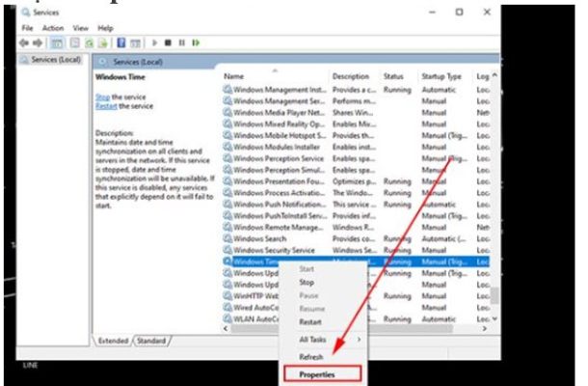Viewport: 588px width, 386px height.
Task: Select Windows Mixed Reality Op... row
Action: (x=357, y=124)
